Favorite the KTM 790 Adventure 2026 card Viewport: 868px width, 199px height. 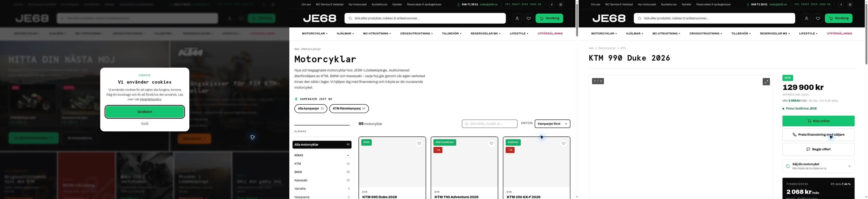pos(491,143)
